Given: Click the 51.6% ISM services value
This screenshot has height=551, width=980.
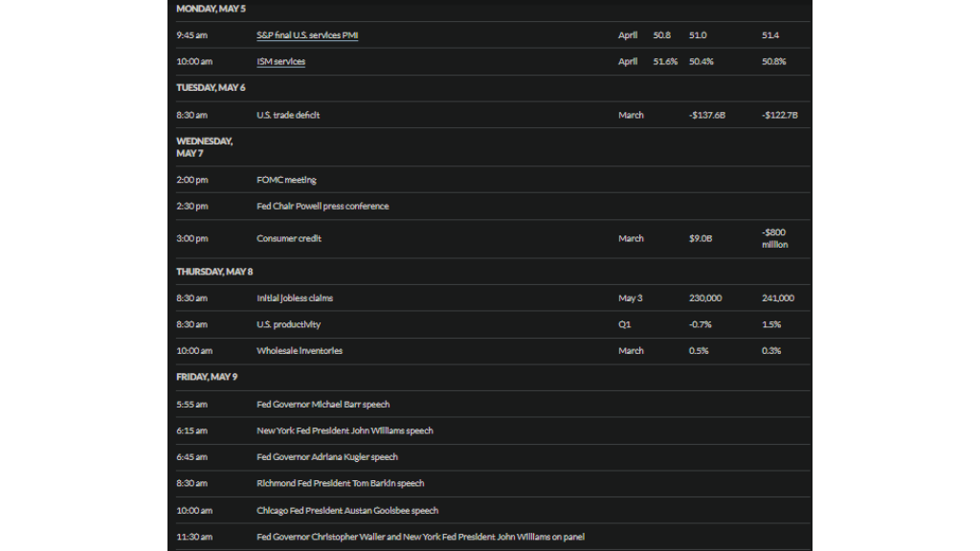Looking at the screenshot, I should pos(665,61).
